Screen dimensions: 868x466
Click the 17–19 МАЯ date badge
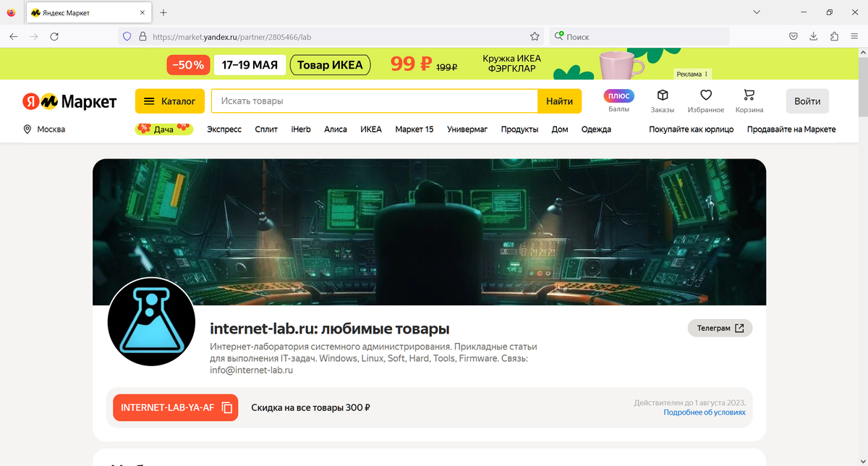point(250,65)
